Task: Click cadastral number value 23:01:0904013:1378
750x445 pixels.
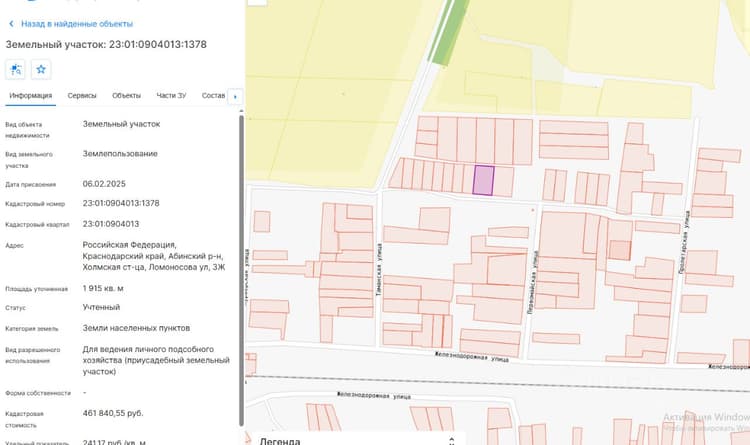Action: click(121, 203)
